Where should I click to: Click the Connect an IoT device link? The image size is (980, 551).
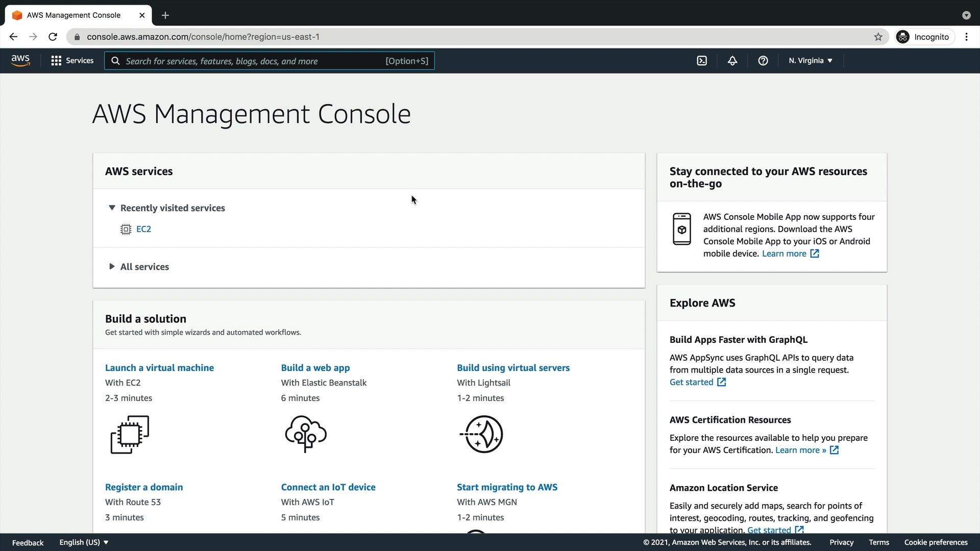pos(328,487)
